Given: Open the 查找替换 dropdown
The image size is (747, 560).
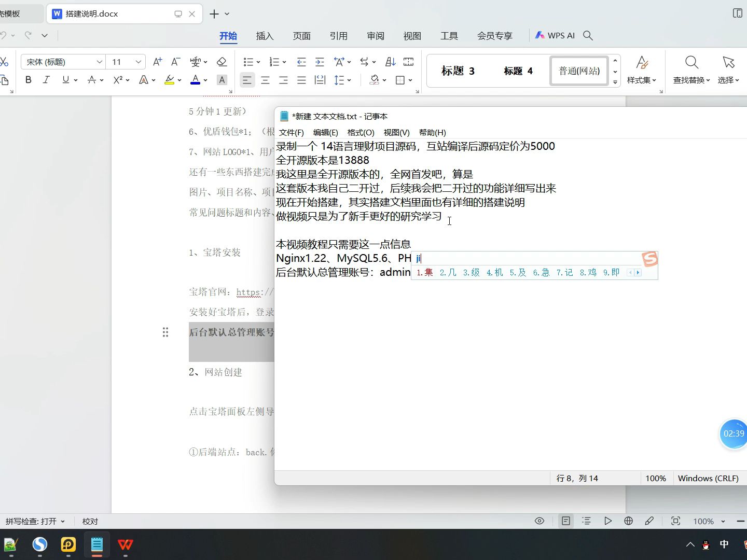Looking at the screenshot, I should (x=691, y=70).
